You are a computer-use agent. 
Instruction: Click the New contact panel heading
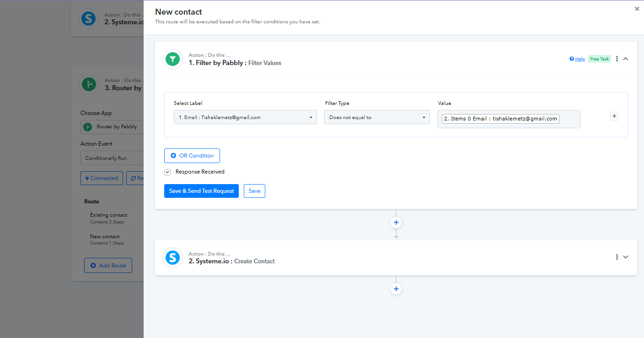(x=178, y=12)
